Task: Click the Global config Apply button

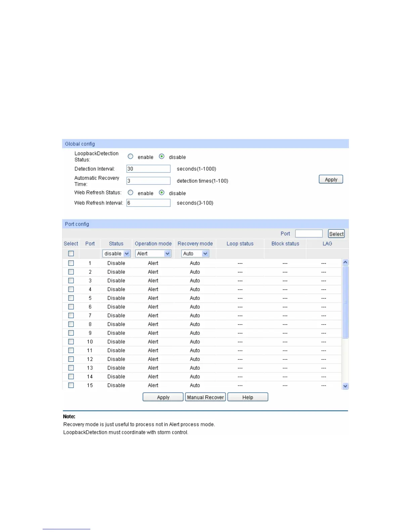Action: (331, 179)
